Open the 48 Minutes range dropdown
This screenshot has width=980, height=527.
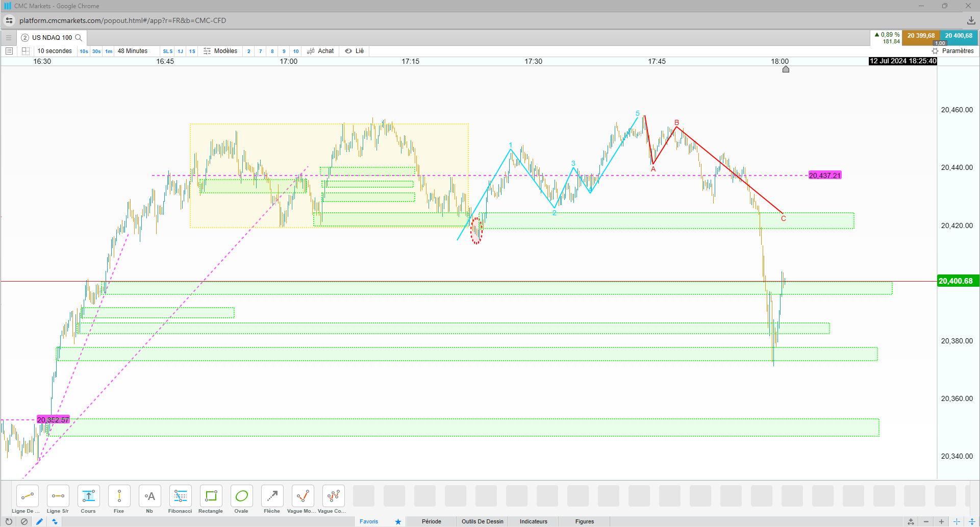coord(133,51)
